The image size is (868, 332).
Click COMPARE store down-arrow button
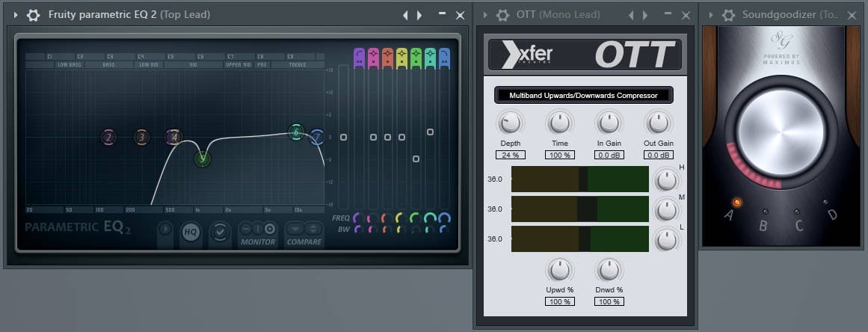coord(295,229)
